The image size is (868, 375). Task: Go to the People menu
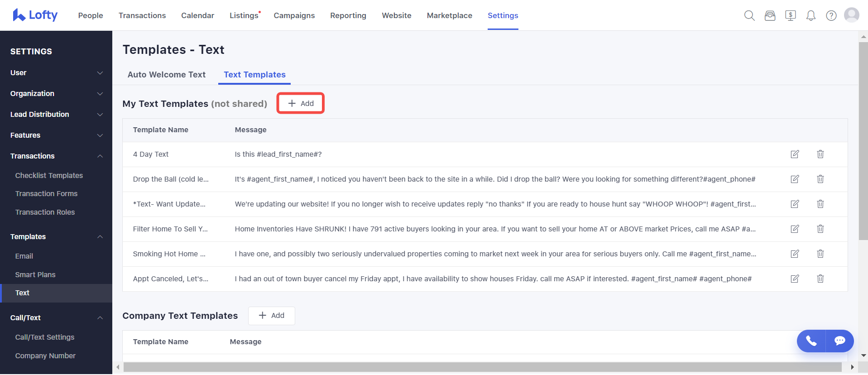coord(91,15)
